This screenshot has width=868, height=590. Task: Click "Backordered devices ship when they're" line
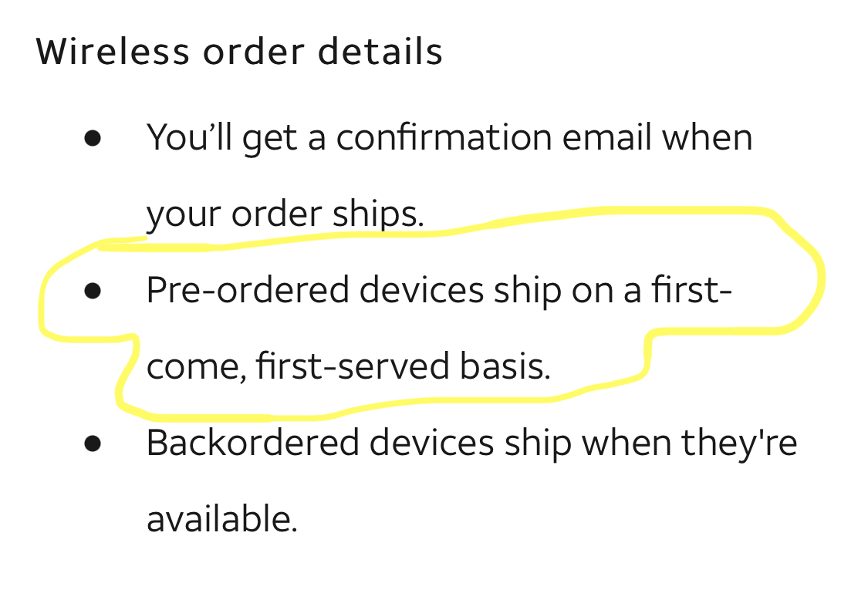click(x=471, y=443)
